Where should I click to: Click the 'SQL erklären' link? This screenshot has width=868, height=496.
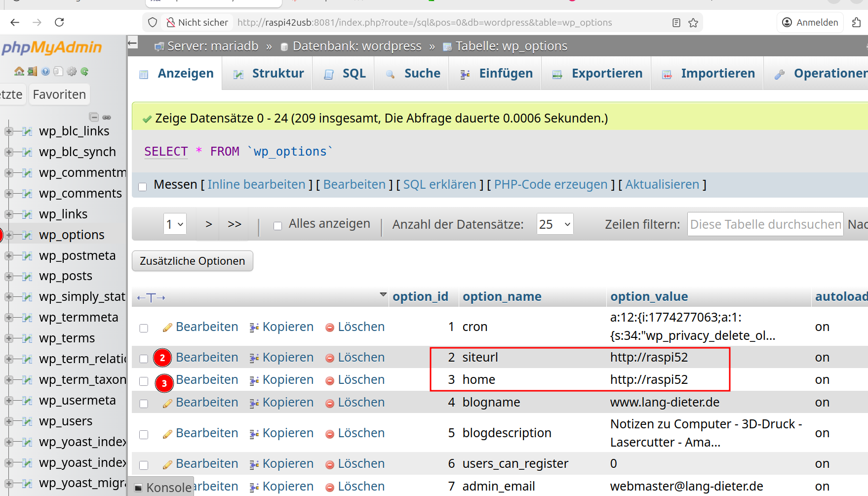tap(439, 185)
